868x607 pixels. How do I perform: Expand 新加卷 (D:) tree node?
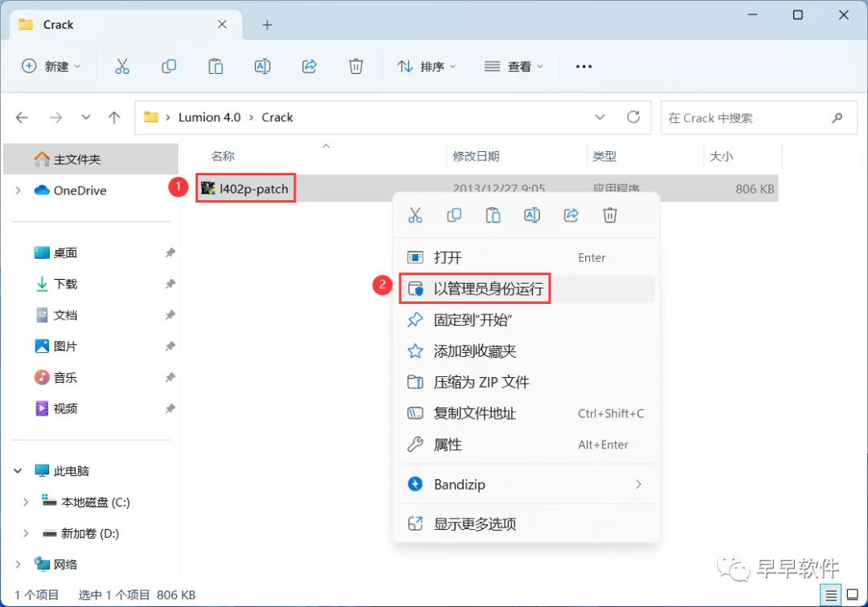tap(26, 533)
